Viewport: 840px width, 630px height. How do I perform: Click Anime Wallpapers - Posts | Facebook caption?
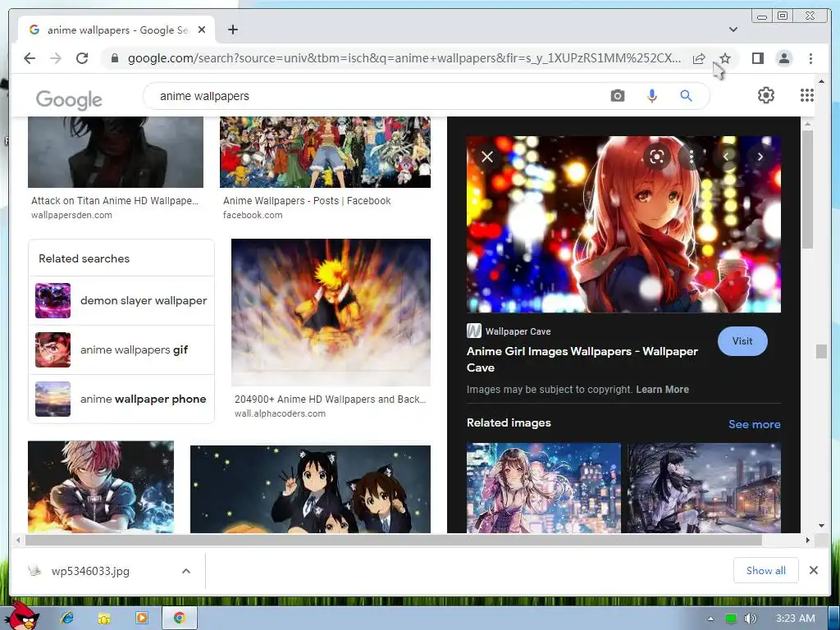tap(307, 201)
